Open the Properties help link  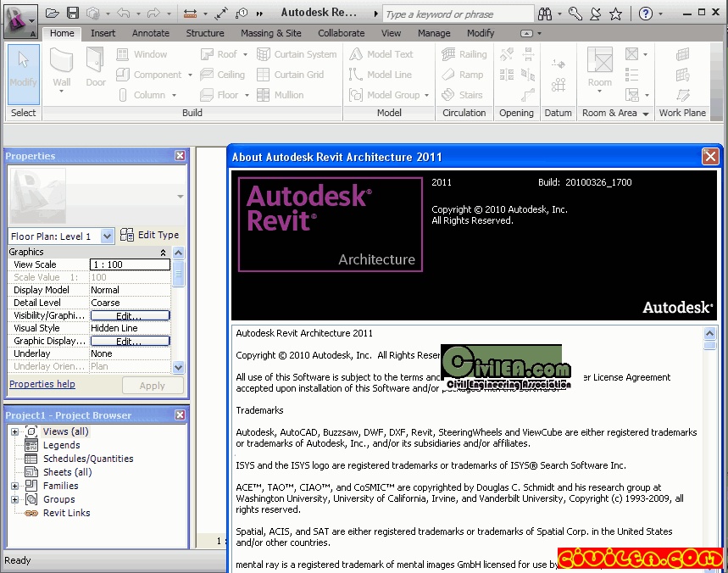pyautogui.click(x=42, y=384)
